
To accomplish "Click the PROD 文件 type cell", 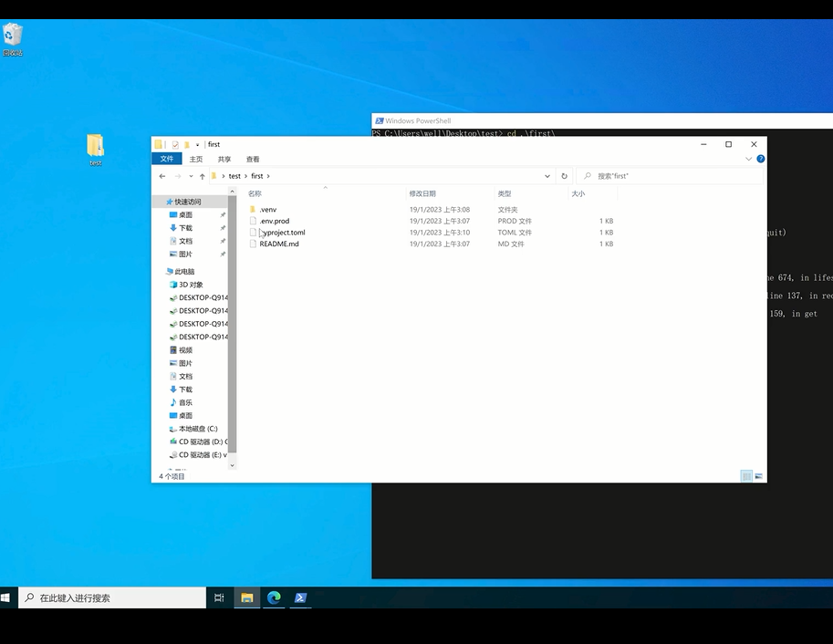I will 515,221.
